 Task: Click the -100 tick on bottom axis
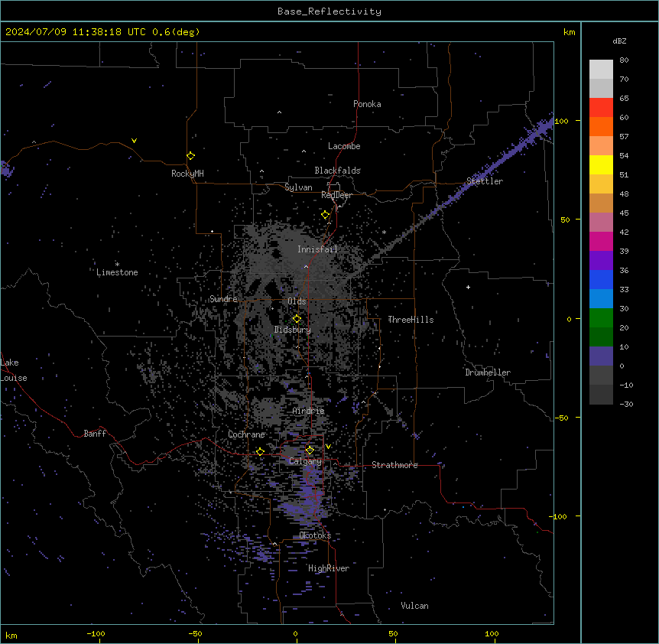96,633
